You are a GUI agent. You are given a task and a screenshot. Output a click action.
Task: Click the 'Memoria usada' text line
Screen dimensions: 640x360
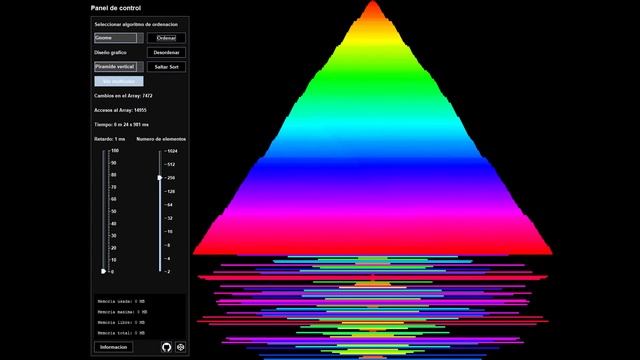click(121, 302)
